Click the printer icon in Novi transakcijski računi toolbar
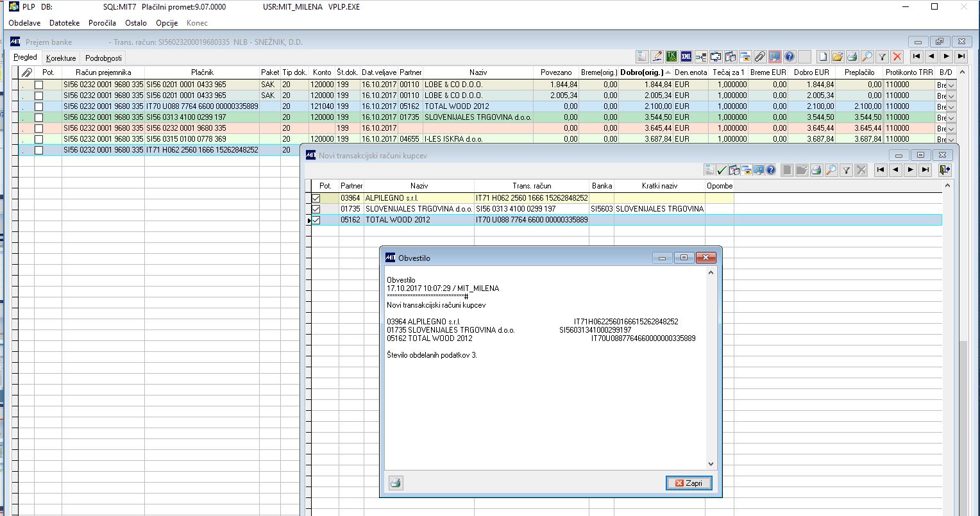The width and height of the screenshot is (980, 516). [x=816, y=170]
